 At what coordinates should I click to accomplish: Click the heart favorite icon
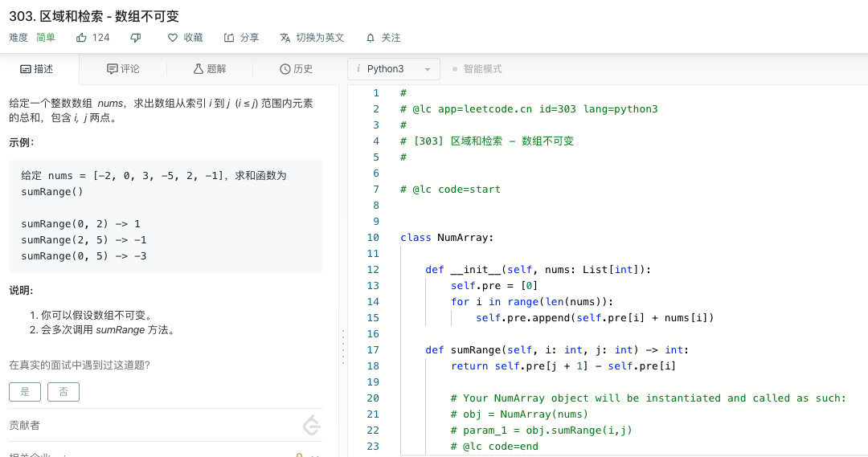coord(173,38)
